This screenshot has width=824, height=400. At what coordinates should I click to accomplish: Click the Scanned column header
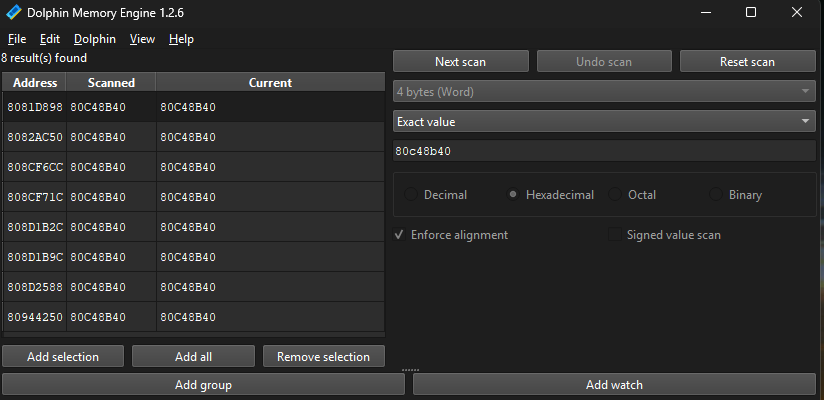(111, 83)
